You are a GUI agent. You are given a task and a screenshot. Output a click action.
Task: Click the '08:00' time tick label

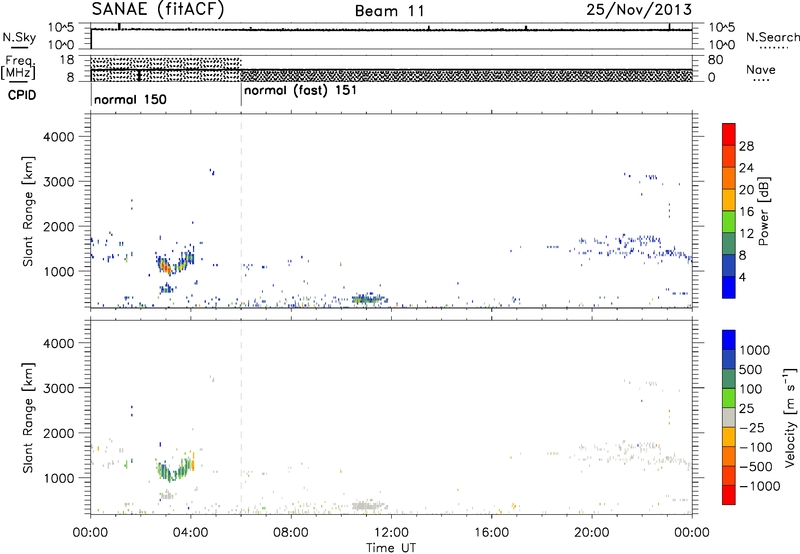[291, 533]
